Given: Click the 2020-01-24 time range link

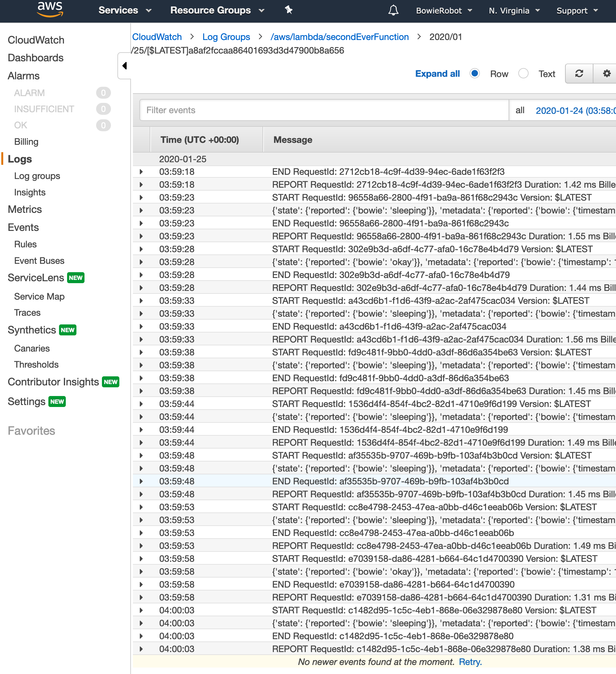Looking at the screenshot, I should click(576, 111).
